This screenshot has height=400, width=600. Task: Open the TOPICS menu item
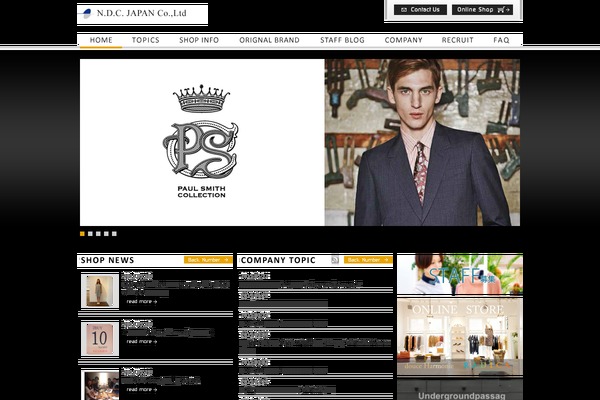pos(145,40)
